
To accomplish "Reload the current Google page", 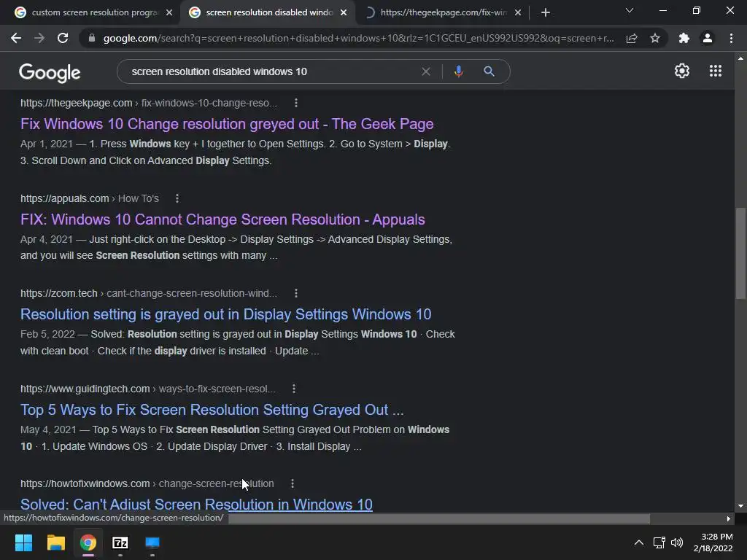I will [63, 38].
